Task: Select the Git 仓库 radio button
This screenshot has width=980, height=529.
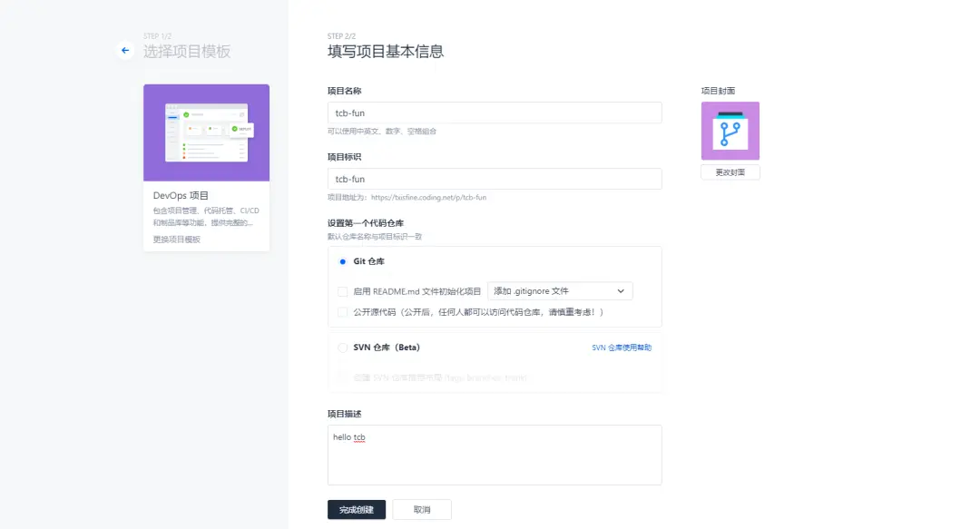Action: (x=342, y=261)
